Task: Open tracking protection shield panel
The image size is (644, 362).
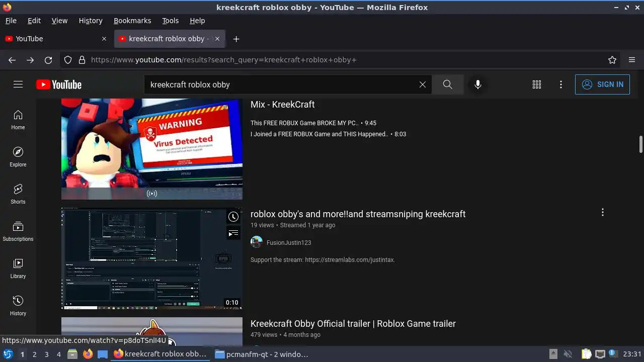Action: click(68, 60)
